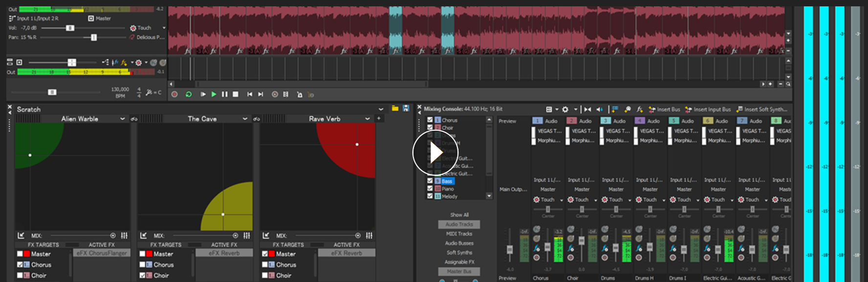Screen dimensions: 868x282
Task: Save preset with the floppy disk icon
Action: tap(406, 109)
